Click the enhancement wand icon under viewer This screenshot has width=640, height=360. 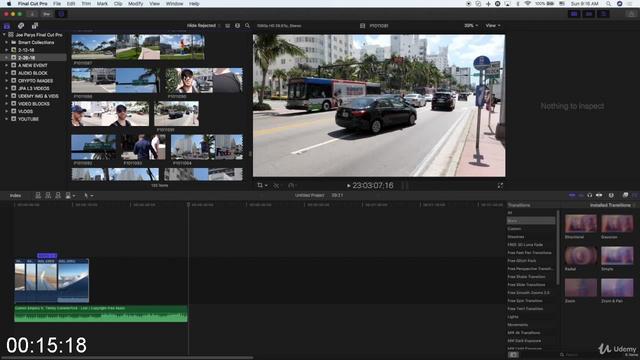[276, 185]
